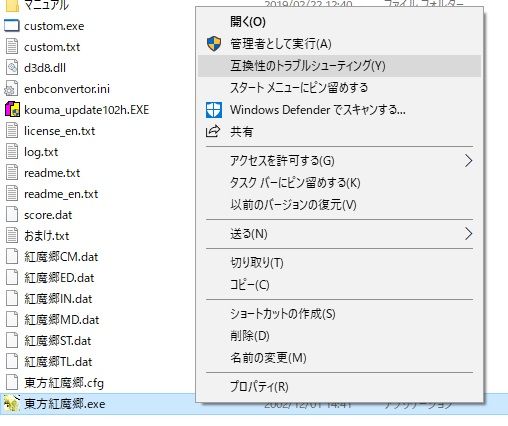Choose Windows Defender でスキャンする...
The image size is (508, 426).
click(339, 110)
